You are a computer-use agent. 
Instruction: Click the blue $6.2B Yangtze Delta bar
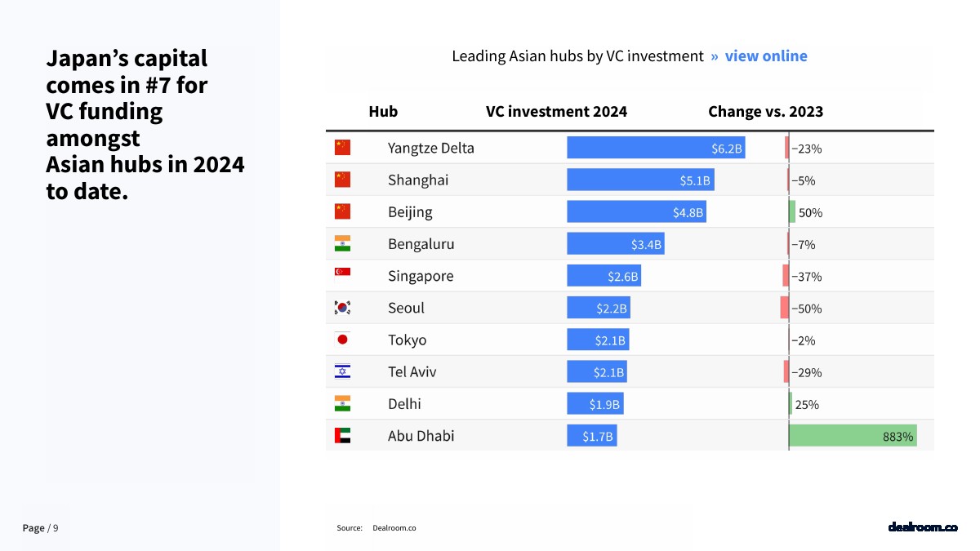656,148
